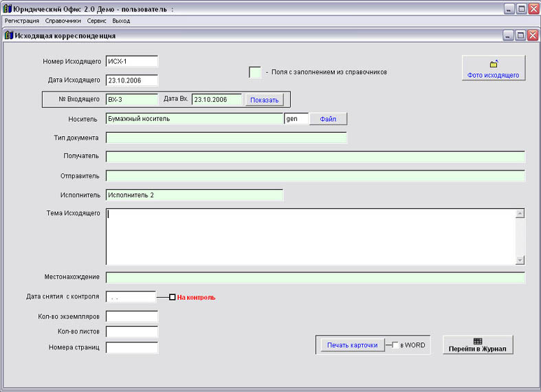The image size is (541, 392).
Task: Click the Дата снятия с контроля field
Action: [131, 297]
